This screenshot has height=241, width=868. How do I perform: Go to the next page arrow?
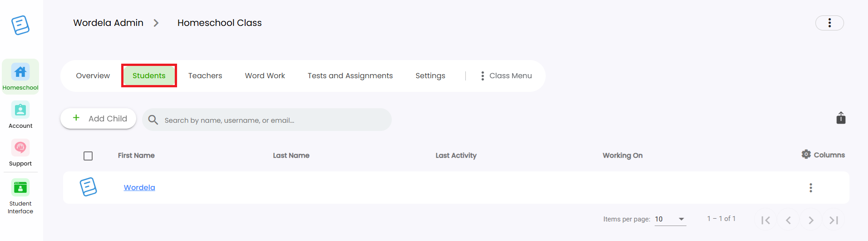811,220
